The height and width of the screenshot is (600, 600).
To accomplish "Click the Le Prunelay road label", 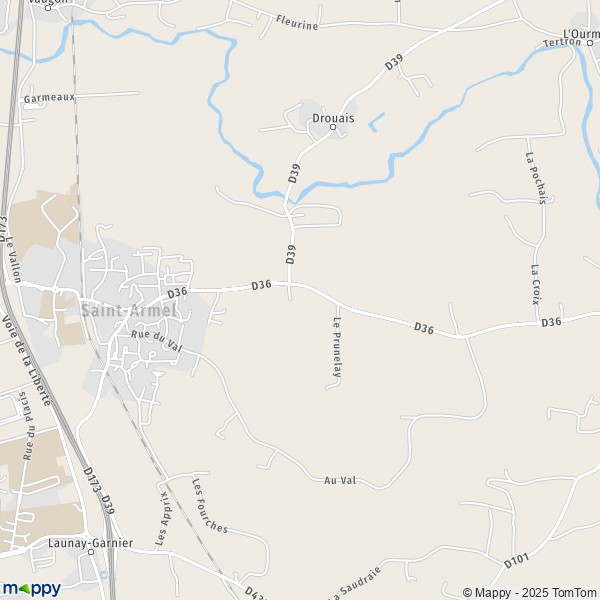I will click(337, 347).
